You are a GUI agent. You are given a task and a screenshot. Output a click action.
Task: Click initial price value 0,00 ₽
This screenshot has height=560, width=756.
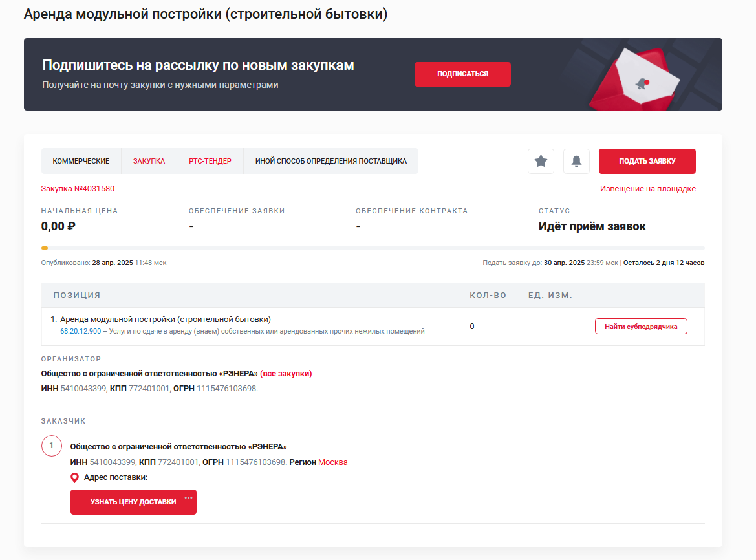click(58, 226)
